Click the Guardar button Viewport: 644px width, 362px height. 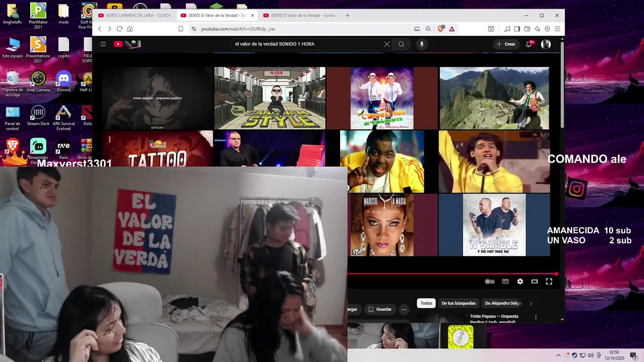coord(379,310)
